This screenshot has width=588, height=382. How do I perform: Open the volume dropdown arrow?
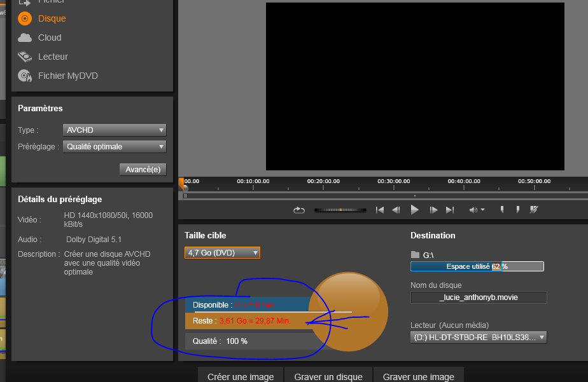482,210
